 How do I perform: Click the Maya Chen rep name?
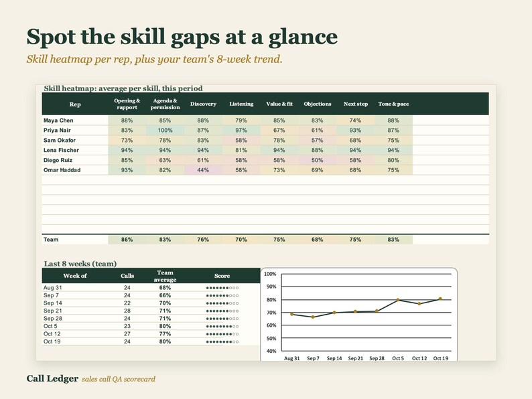point(58,121)
